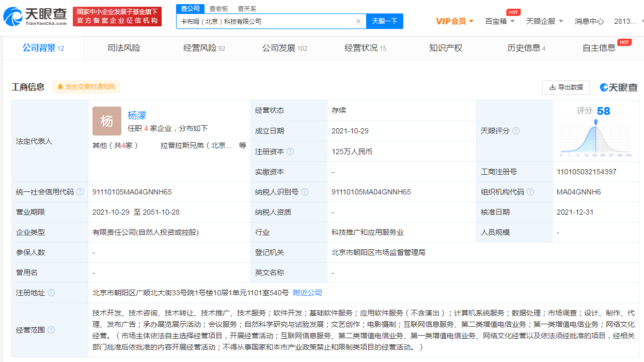Screen dimensions: 644x362
Task: Select the 存续 operating status value
Action: point(339,111)
